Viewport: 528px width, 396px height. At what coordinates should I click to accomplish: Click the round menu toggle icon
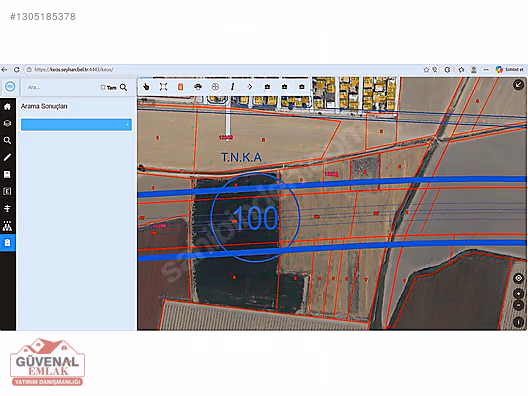pyautogui.click(x=10, y=87)
